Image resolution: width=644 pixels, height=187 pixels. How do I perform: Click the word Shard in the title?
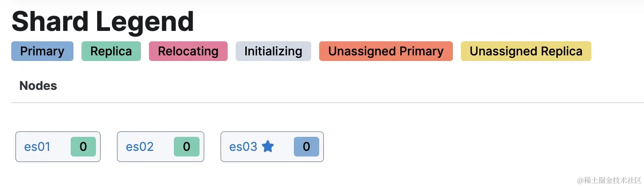[x=50, y=21]
